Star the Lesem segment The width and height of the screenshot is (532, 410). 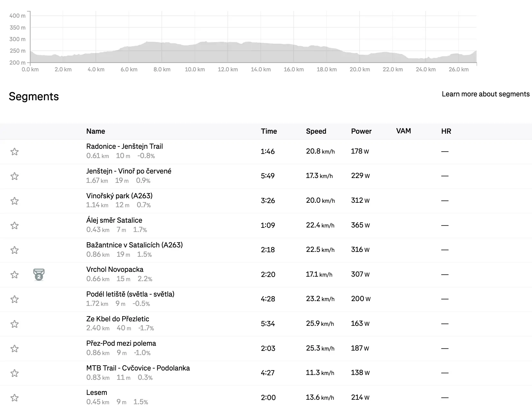click(x=14, y=398)
